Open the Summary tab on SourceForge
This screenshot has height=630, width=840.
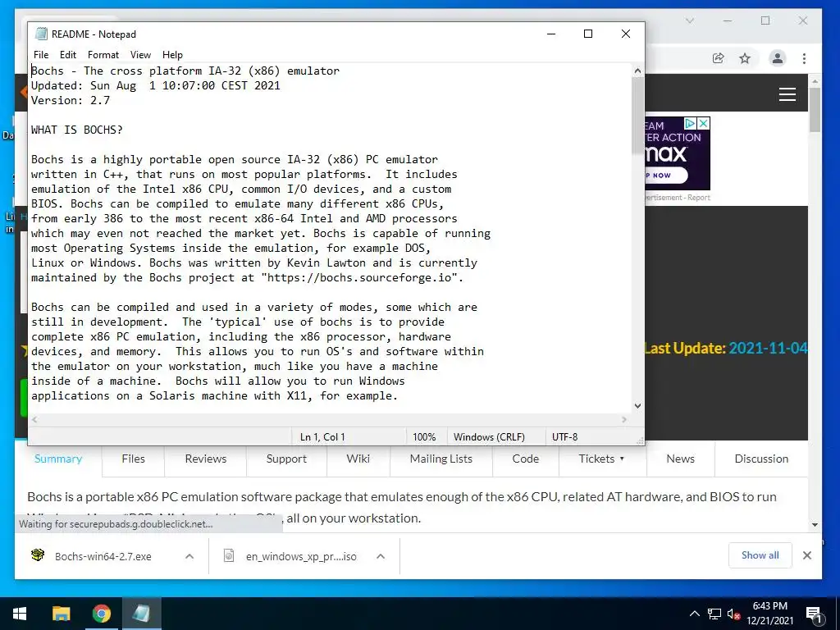point(58,459)
